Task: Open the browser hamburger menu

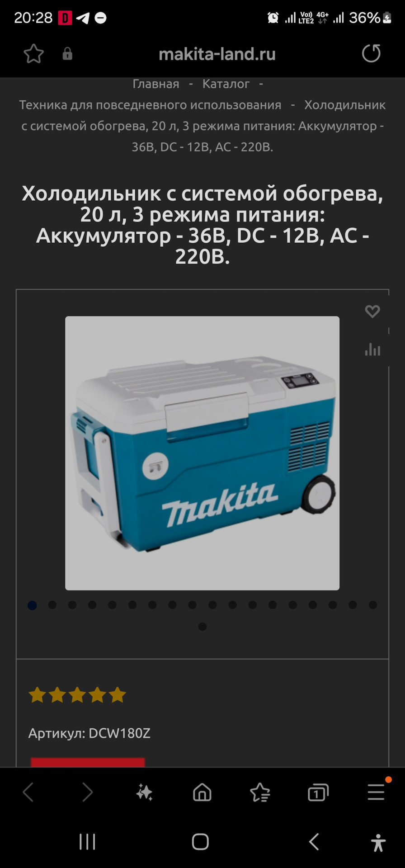Action: point(376,792)
